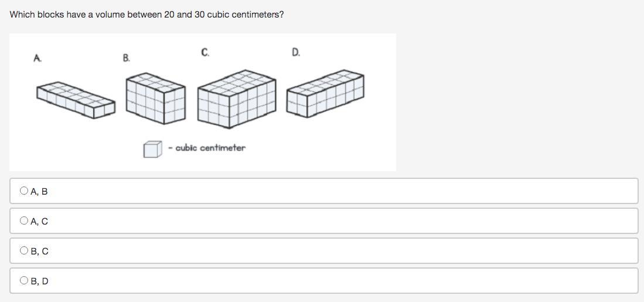
Task: Select the large block C drawing
Action: coord(236,99)
